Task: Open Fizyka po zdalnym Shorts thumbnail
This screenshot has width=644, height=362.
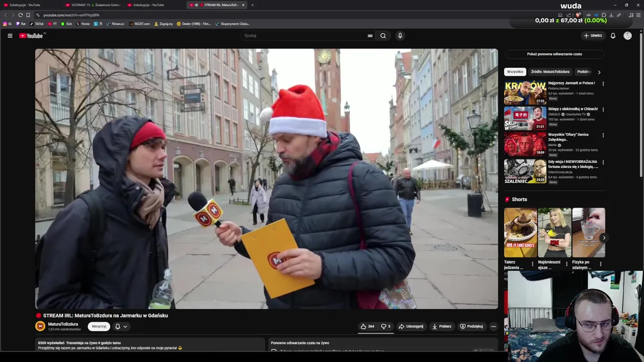Action: click(589, 233)
